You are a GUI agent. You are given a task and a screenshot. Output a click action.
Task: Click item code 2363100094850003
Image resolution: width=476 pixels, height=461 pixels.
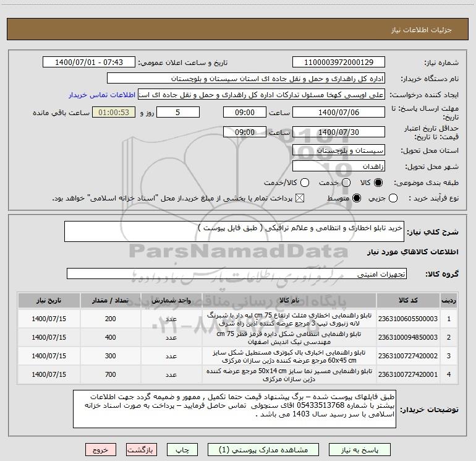point(408,337)
